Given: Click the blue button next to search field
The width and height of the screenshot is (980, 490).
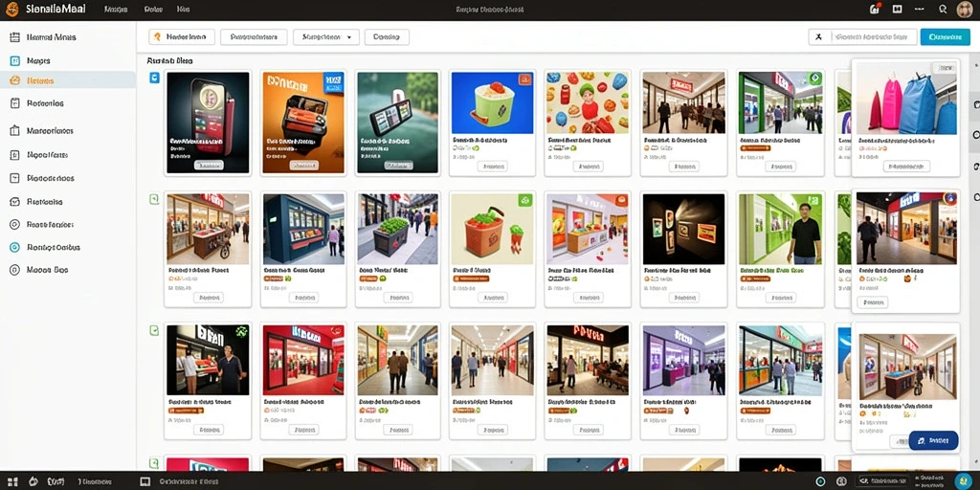Looking at the screenshot, I should coord(945,37).
